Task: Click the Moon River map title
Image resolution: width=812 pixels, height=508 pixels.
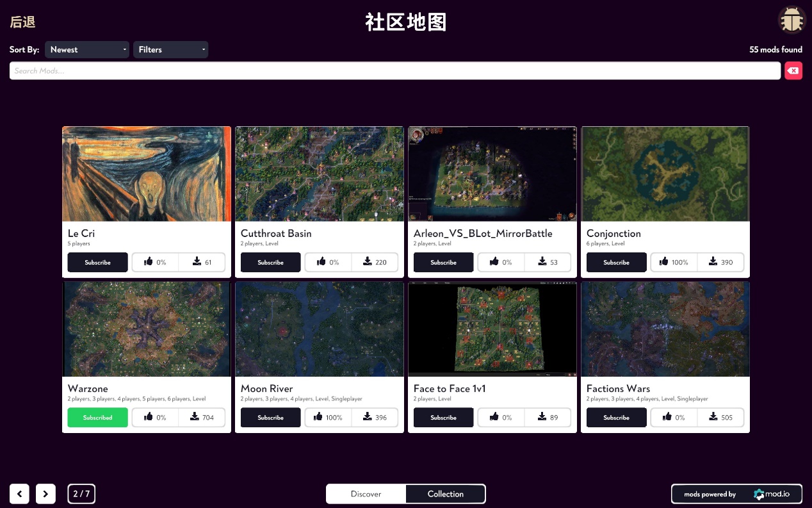Action: pyautogui.click(x=267, y=388)
